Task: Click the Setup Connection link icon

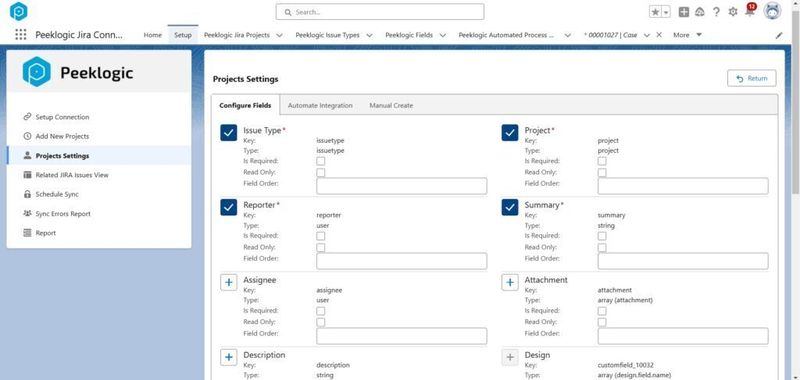Action: [28, 117]
